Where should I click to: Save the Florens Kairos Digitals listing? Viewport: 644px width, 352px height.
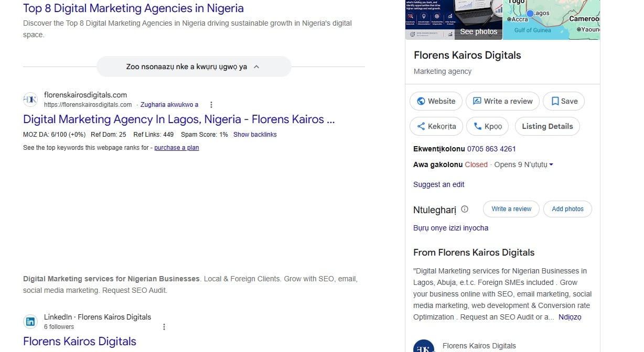[564, 101]
